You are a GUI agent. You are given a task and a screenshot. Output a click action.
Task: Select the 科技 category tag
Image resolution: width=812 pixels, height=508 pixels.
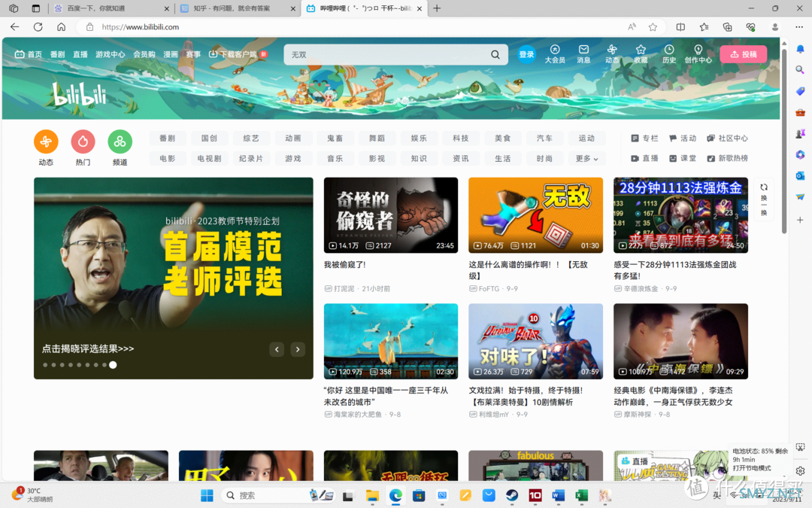(x=461, y=138)
